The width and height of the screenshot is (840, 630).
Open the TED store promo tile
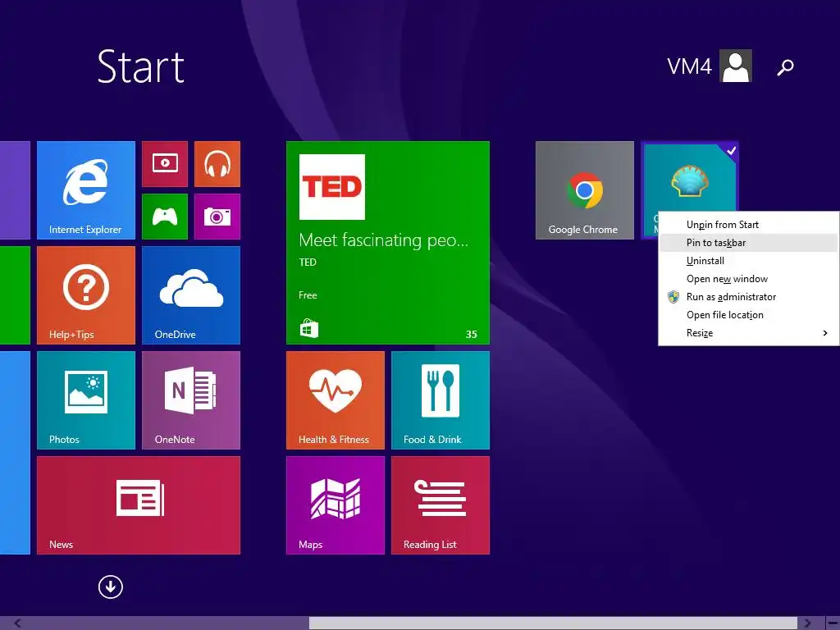tap(388, 243)
